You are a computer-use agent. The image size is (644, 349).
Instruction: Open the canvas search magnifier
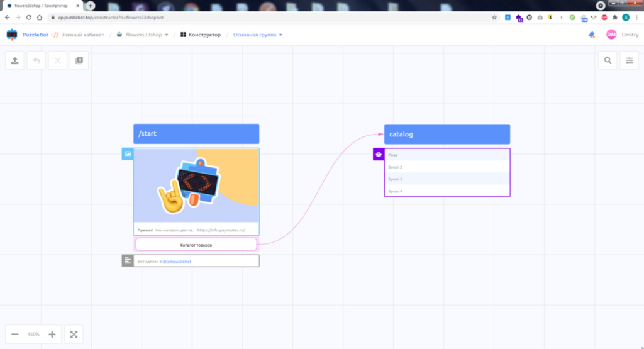click(608, 60)
